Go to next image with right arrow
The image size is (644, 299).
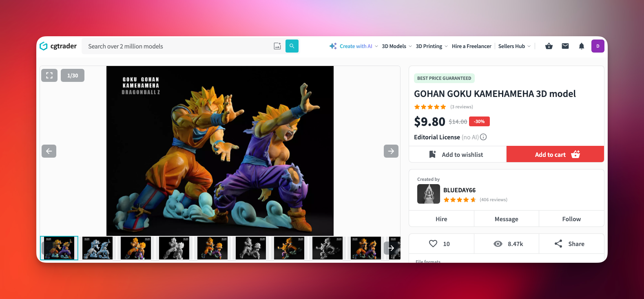[x=391, y=151]
